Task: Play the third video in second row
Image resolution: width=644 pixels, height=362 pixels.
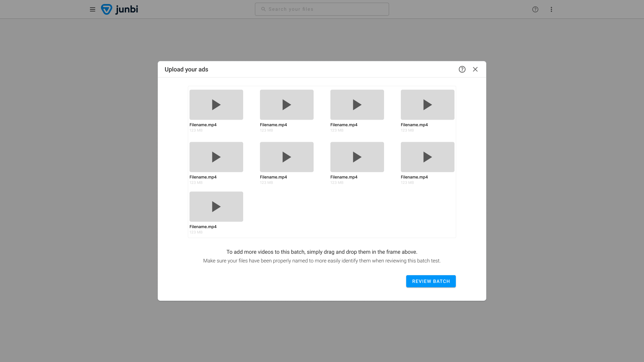Action: (357, 157)
